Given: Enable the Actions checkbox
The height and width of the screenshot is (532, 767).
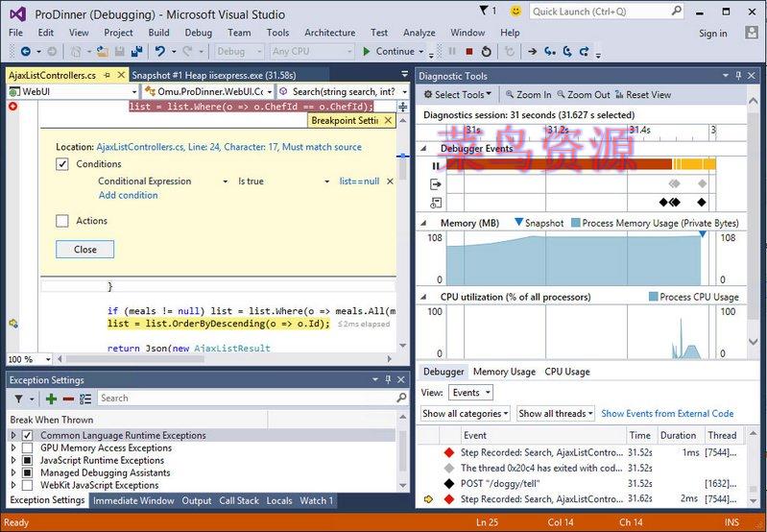Looking at the screenshot, I should point(62,221).
